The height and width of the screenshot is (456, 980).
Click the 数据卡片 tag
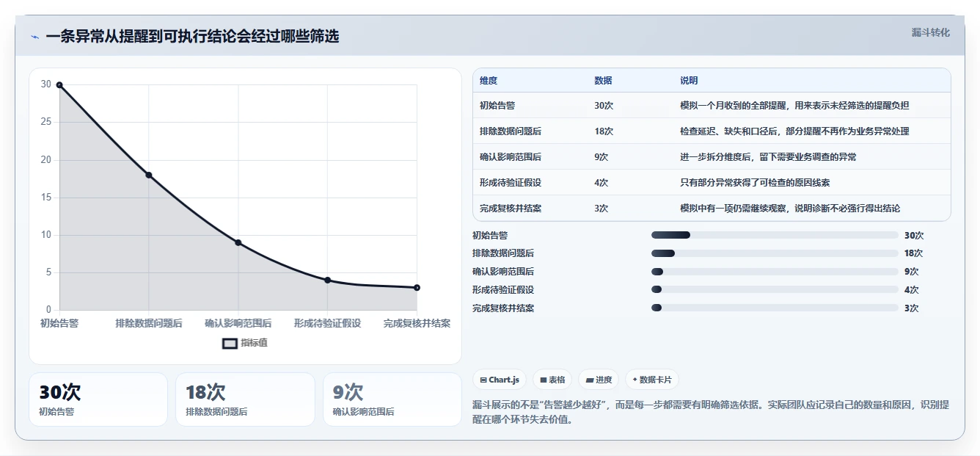[x=652, y=380]
